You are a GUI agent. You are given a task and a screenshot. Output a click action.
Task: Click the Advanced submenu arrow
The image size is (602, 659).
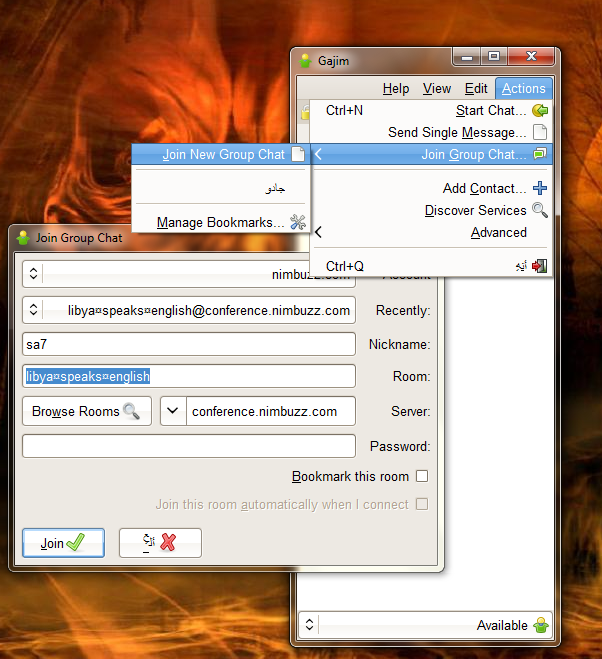point(318,232)
